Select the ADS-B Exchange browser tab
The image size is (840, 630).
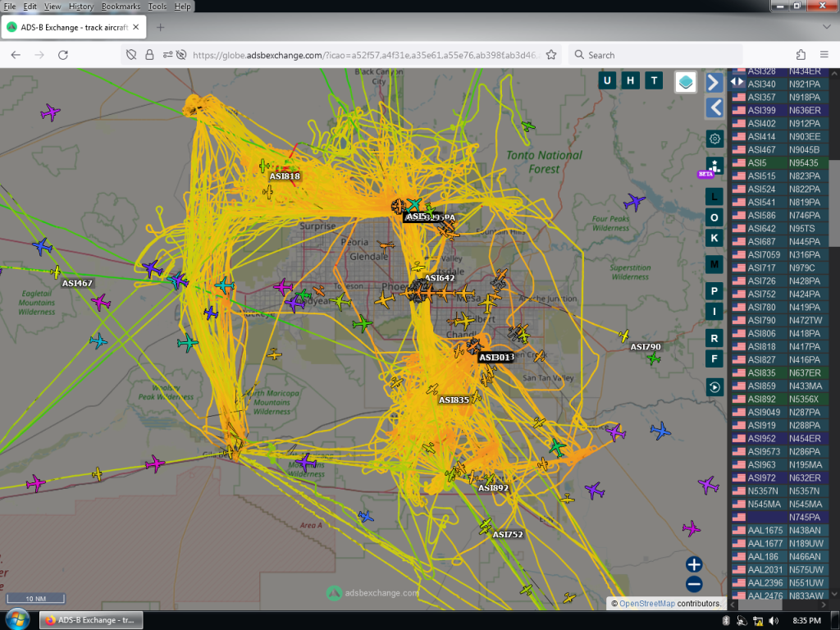pyautogui.click(x=73, y=27)
